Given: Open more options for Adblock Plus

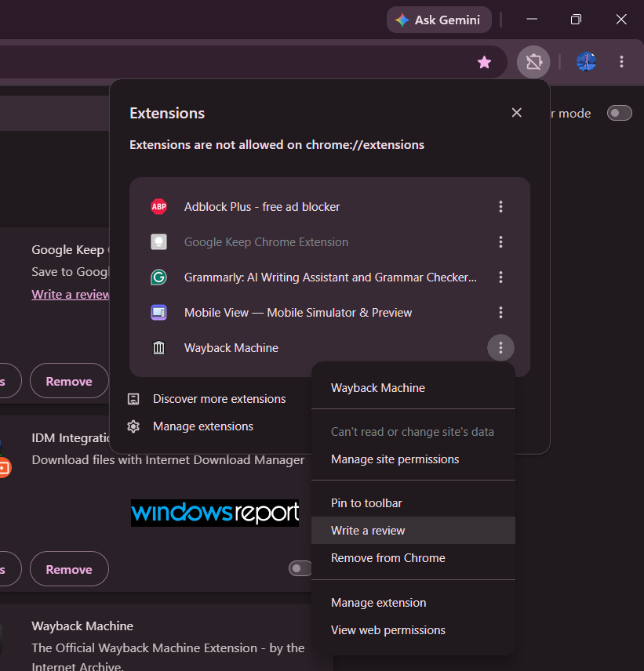Looking at the screenshot, I should [x=500, y=207].
